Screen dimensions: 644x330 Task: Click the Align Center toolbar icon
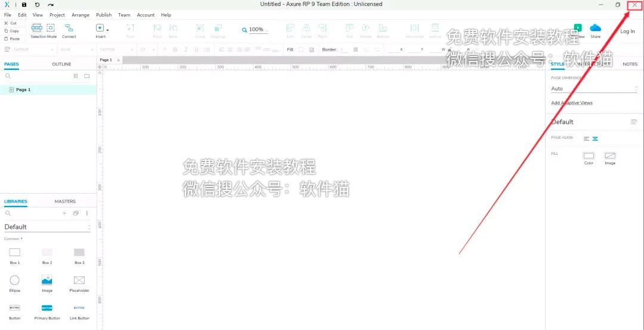[306, 28]
